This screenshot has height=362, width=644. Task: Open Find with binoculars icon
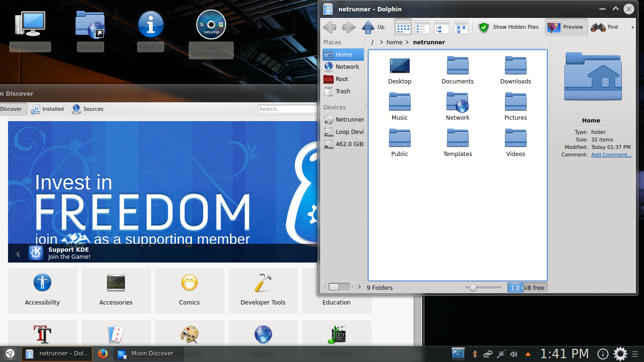point(605,27)
